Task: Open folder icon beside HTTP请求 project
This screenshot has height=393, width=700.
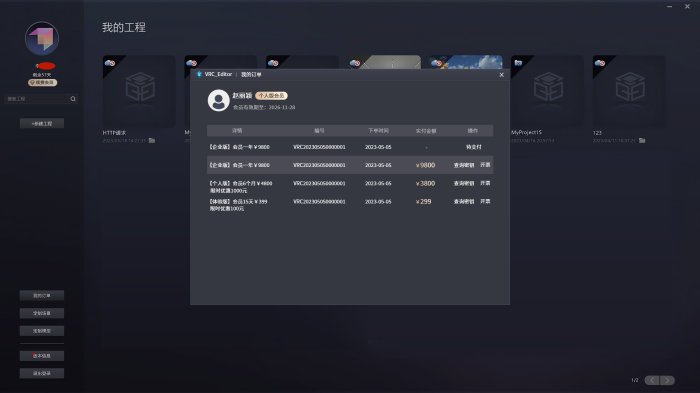Action: tap(152, 141)
